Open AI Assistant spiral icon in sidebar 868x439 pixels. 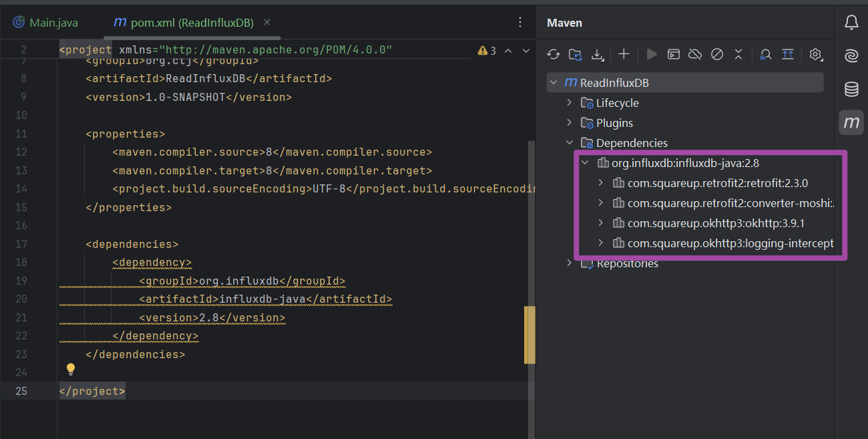(x=851, y=56)
